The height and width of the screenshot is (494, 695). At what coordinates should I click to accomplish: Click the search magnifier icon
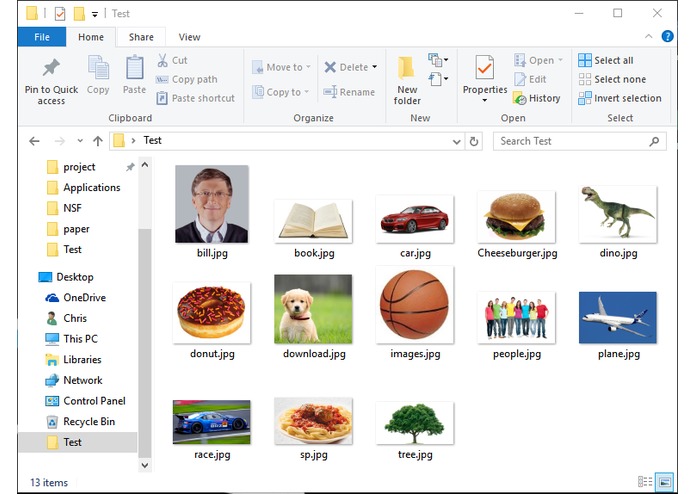click(x=654, y=141)
